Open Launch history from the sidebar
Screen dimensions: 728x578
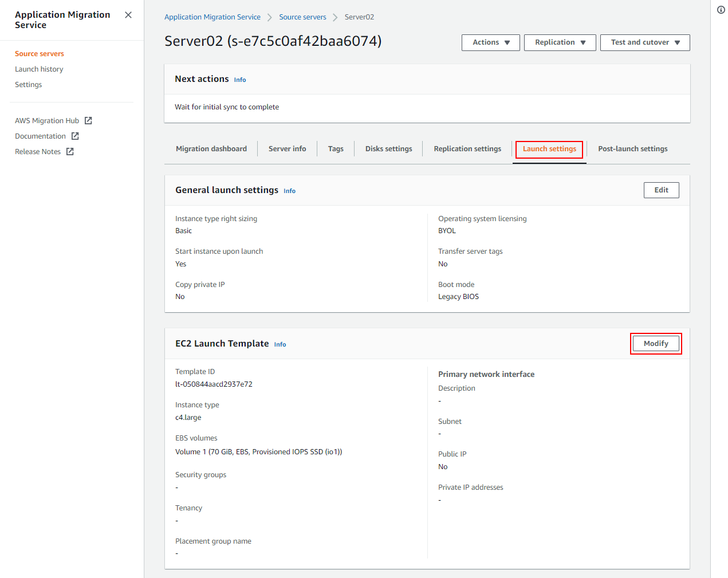[x=39, y=69]
